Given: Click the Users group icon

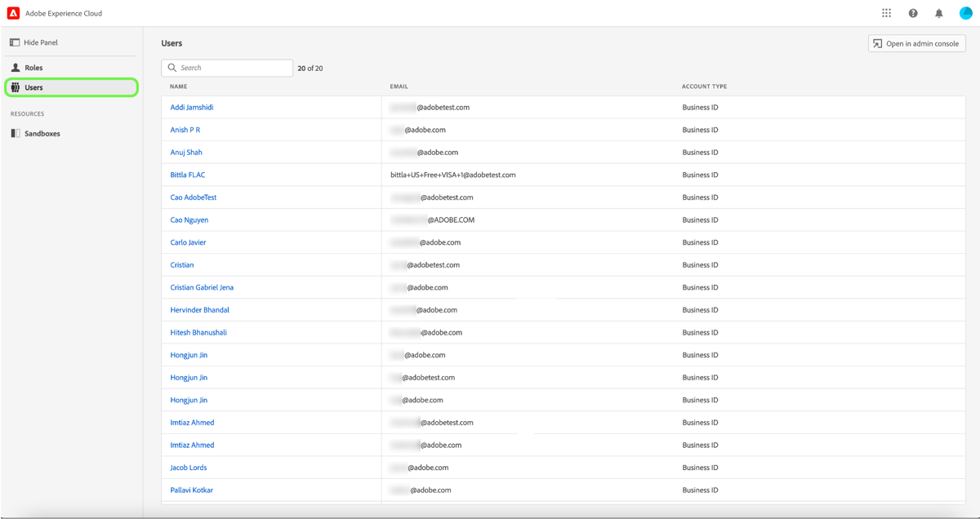Looking at the screenshot, I should click(x=14, y=87).
